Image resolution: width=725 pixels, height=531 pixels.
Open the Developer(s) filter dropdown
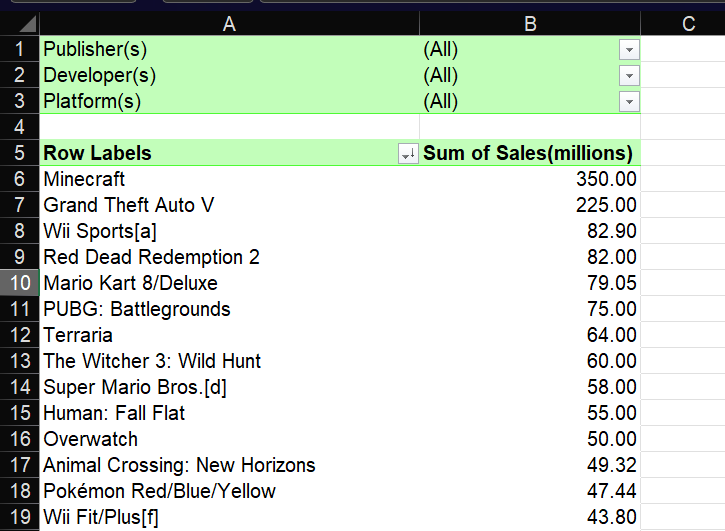629,75
